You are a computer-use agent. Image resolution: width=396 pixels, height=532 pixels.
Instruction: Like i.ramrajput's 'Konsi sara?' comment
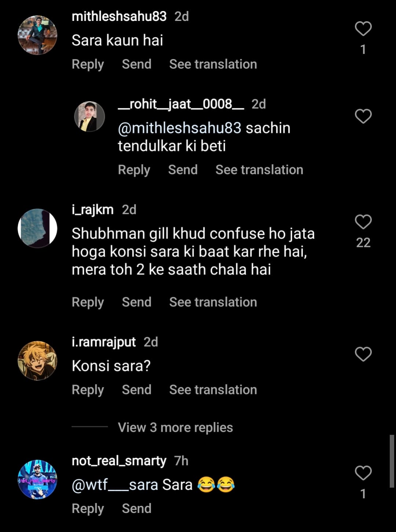[363, 354]
